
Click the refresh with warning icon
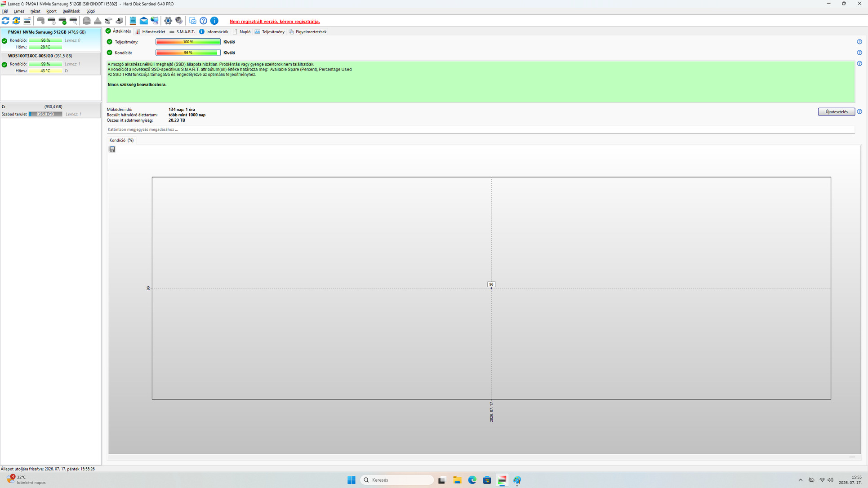(16, 21)
